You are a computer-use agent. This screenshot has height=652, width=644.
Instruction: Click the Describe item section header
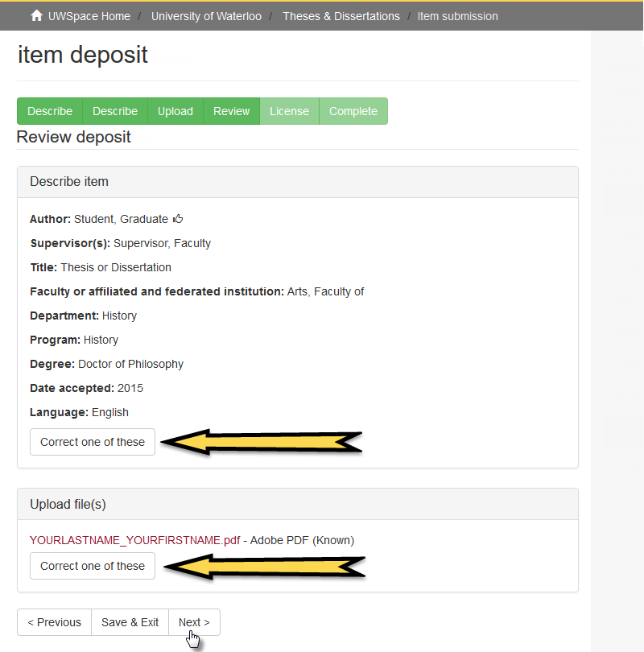(68, 181)
